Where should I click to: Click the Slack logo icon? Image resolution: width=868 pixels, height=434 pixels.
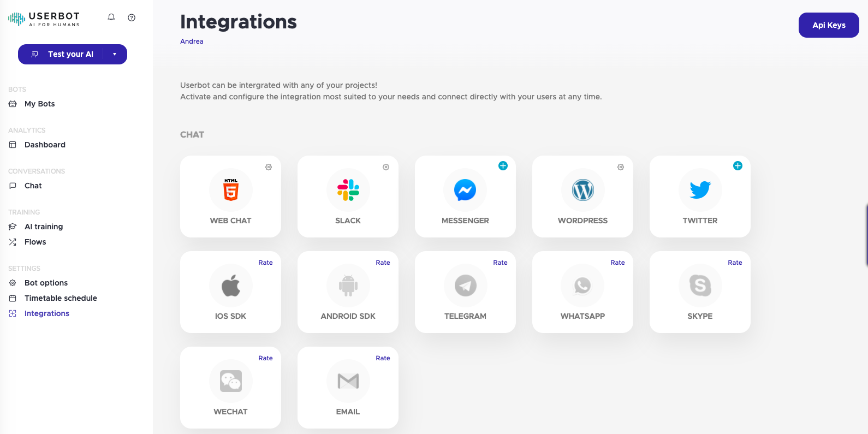tap(348, 190)
